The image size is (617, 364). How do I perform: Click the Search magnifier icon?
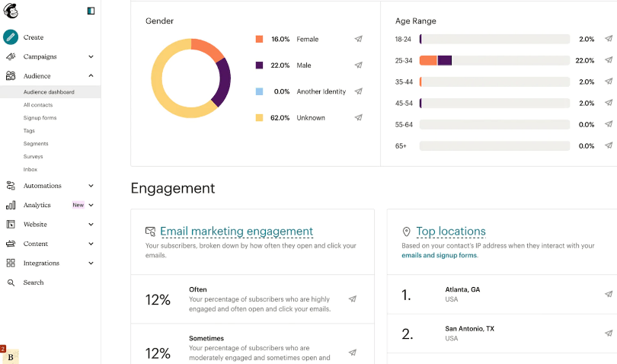(x=11, y=283)
